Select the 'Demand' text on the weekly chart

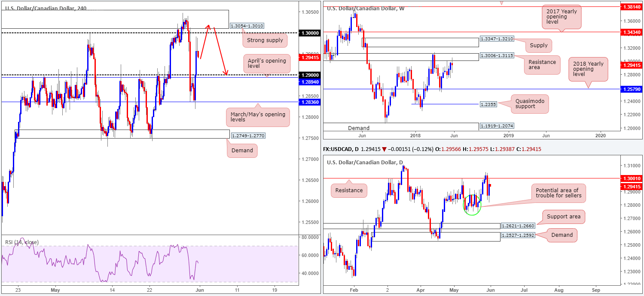coord(358,128)
